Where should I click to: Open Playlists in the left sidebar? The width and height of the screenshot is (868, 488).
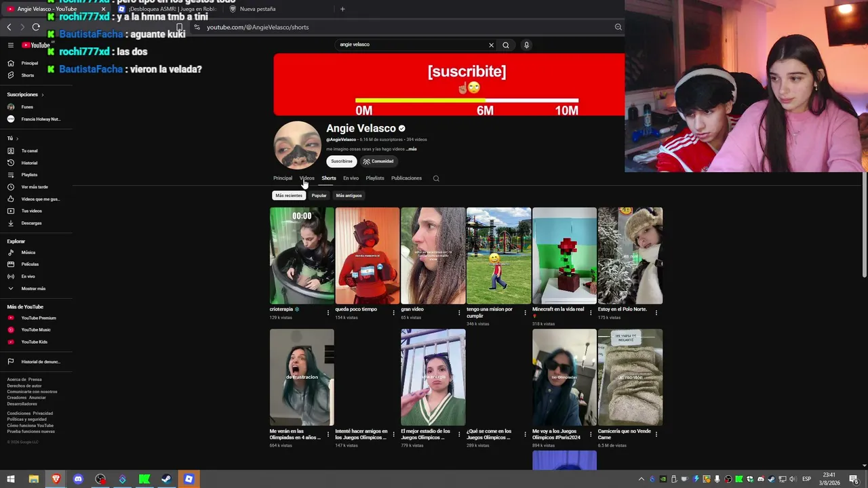pyautogui.click(x=29, y=175)
